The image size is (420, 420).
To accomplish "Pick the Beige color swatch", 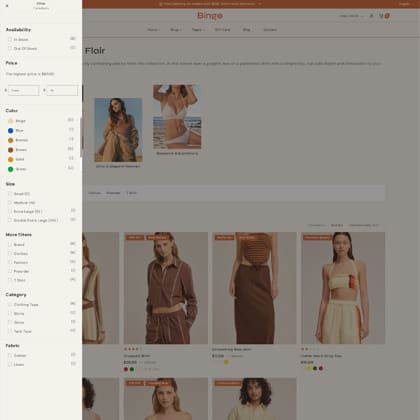I will (x=10, y=121).
